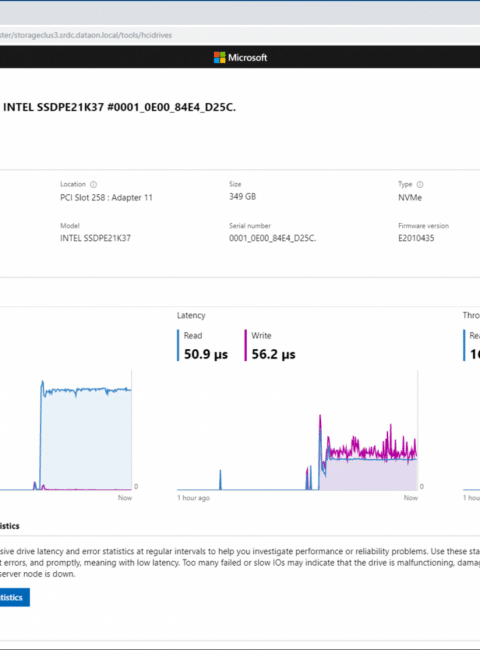Image resolution: width=480 pixels, height=650 pixels.
Task: Click the firmware version 'E2010435'
Action: tap(416, 238)
